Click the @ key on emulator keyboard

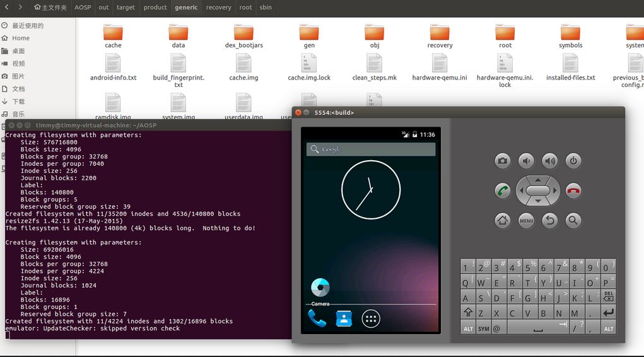[x=498, y=328]
